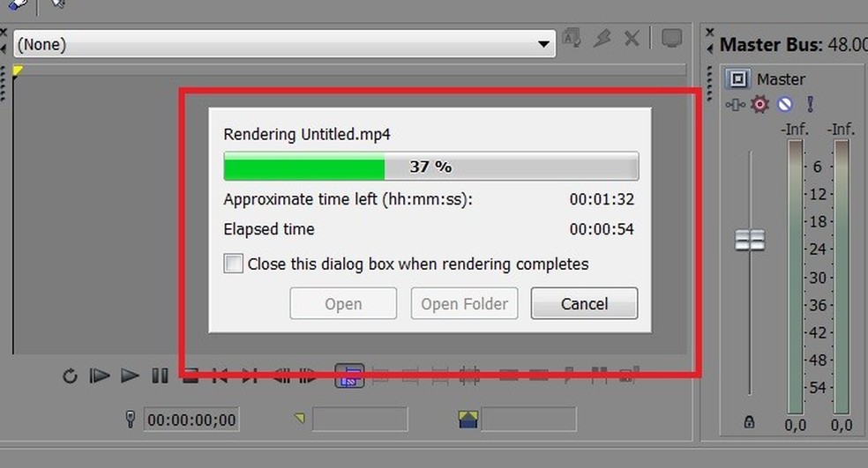Enable close dialog when rendering completes checkbox
The height and width of the screenshot is (468, 868).
(233, 264)
